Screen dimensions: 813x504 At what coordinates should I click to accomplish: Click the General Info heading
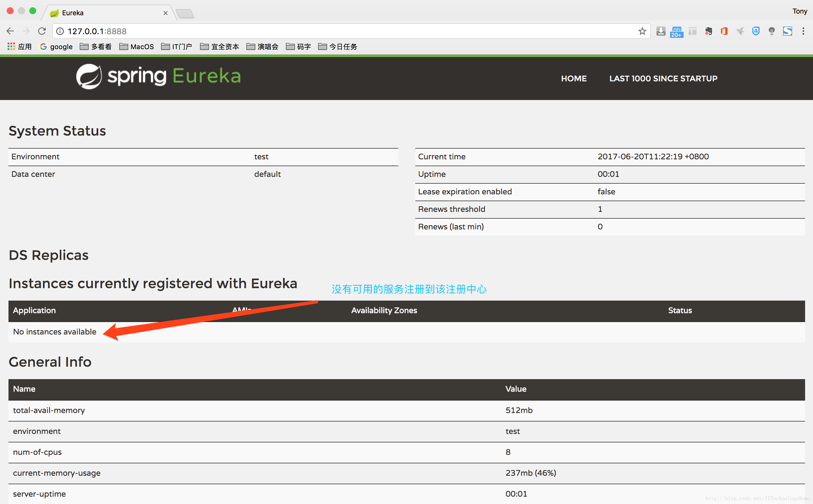pyautogui.click(x=50, y=362)
